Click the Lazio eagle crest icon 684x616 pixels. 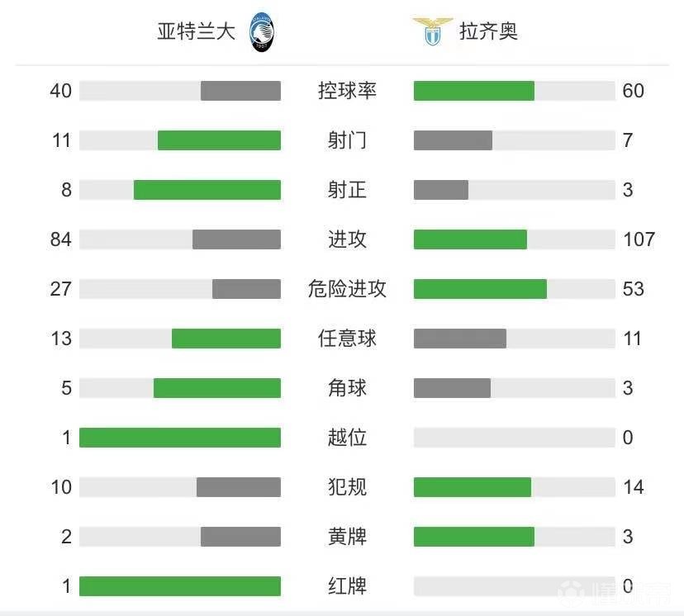[x=433, y=31]
